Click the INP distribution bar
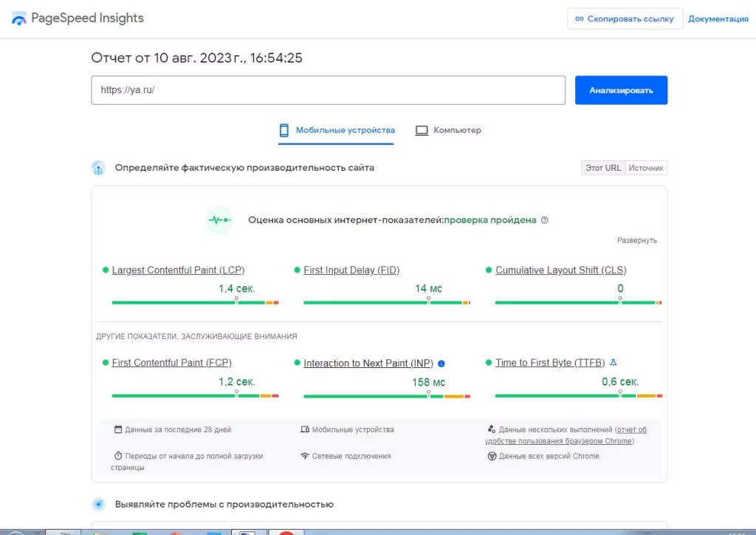 coord(387,396)
